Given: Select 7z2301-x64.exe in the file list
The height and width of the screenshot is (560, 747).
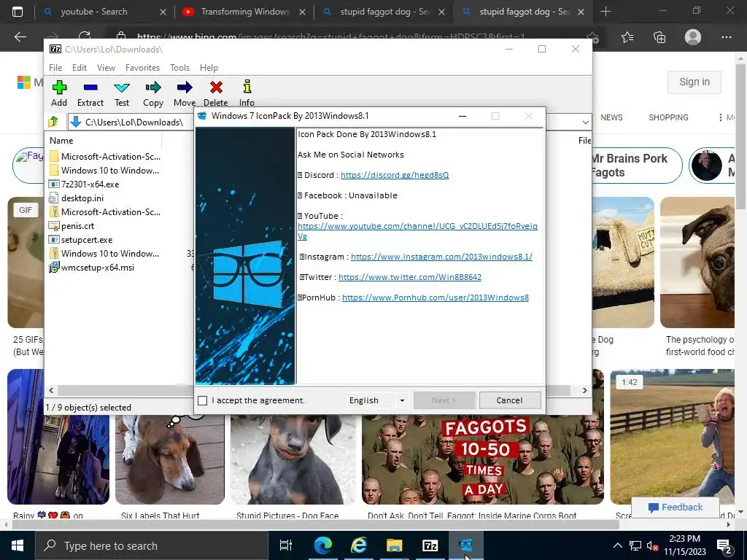Looking at the screenshot, I should pos(90,184).
